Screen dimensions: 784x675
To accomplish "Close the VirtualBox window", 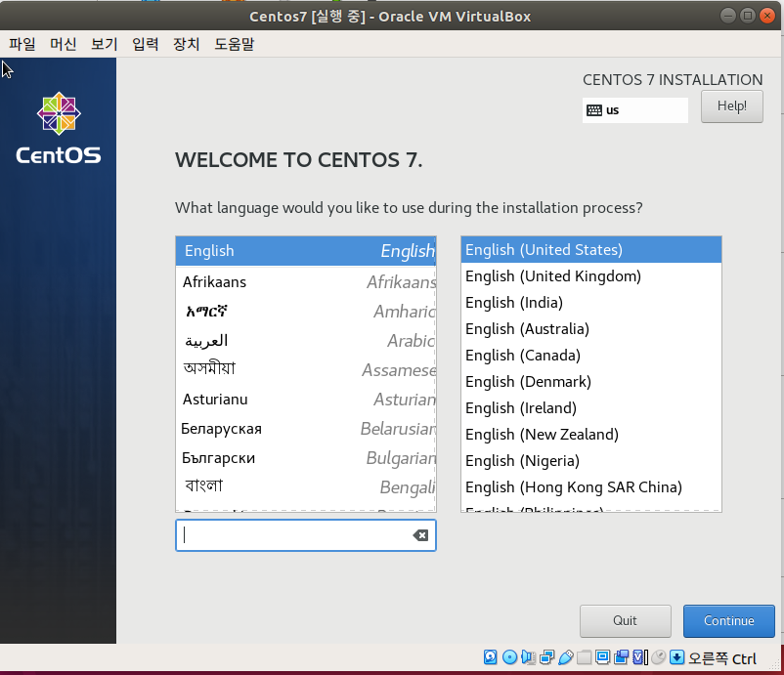I will [767, 16].
